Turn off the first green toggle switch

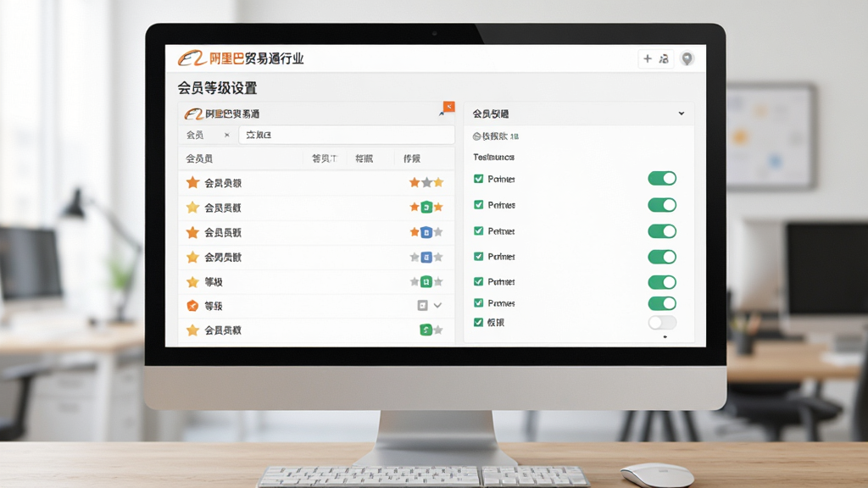click(x=662, y=178)
